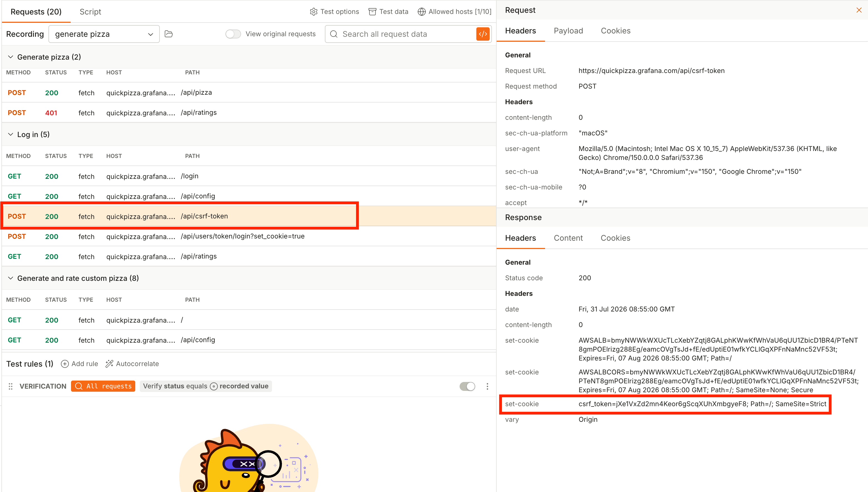Click the Test data archive icon
This screenshot has width=868, height=492.
[372, 12]
